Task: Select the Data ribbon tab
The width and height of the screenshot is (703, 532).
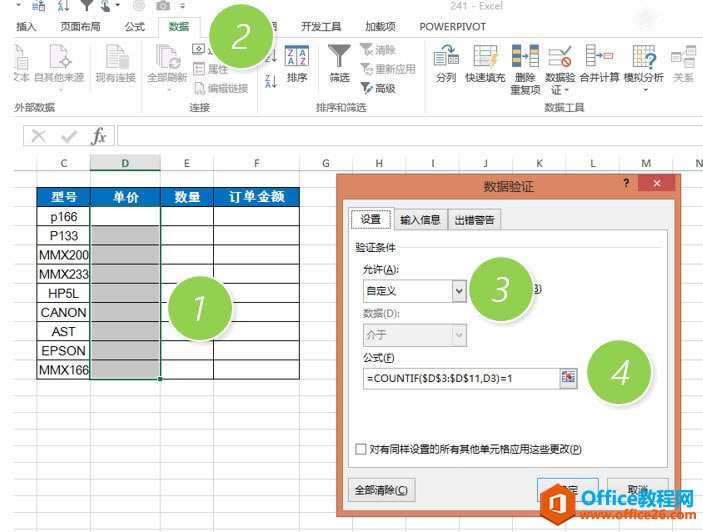Action: 179,27
